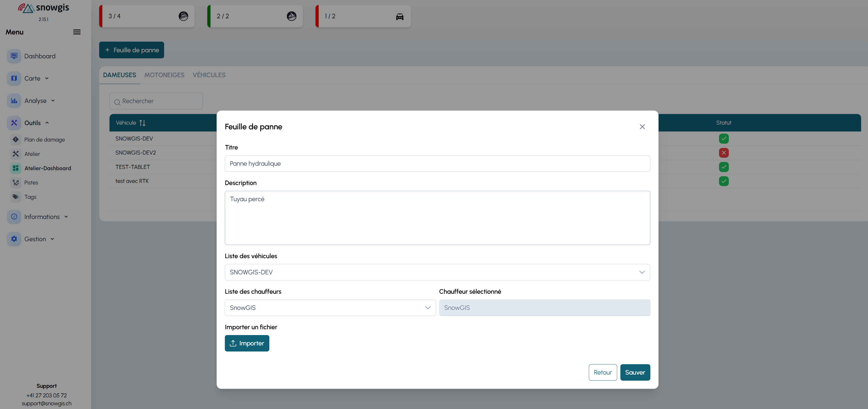Click into the Titre input field

pos(437,163)
